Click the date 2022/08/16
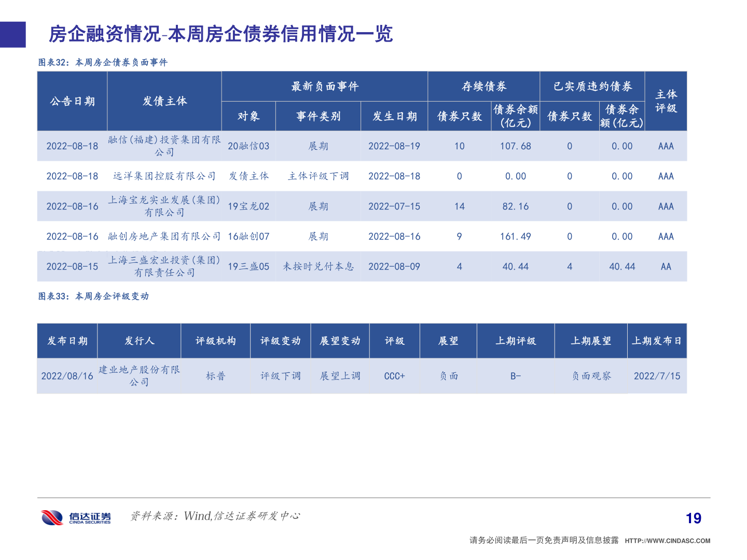Viewport: 747px width, 560px height. pyautogui.click(x=67, y=376)
